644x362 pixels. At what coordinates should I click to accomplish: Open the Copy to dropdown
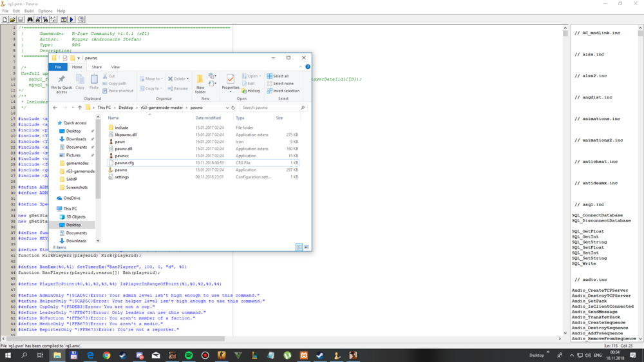point(151,88)
